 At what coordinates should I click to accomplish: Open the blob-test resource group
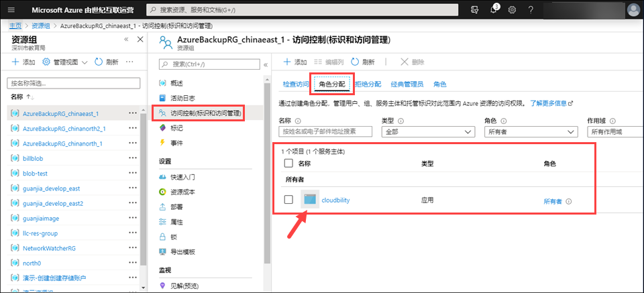click(36, 173)
